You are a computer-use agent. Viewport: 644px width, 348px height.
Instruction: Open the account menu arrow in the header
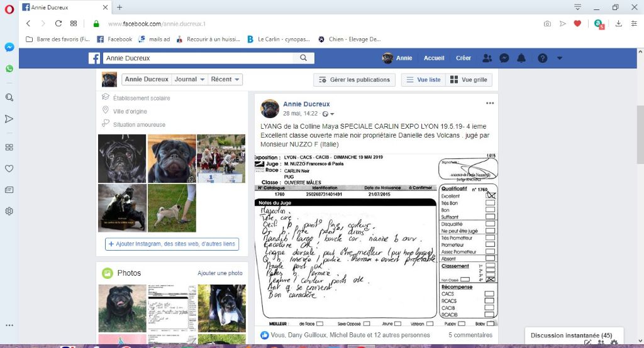[559, 58]
